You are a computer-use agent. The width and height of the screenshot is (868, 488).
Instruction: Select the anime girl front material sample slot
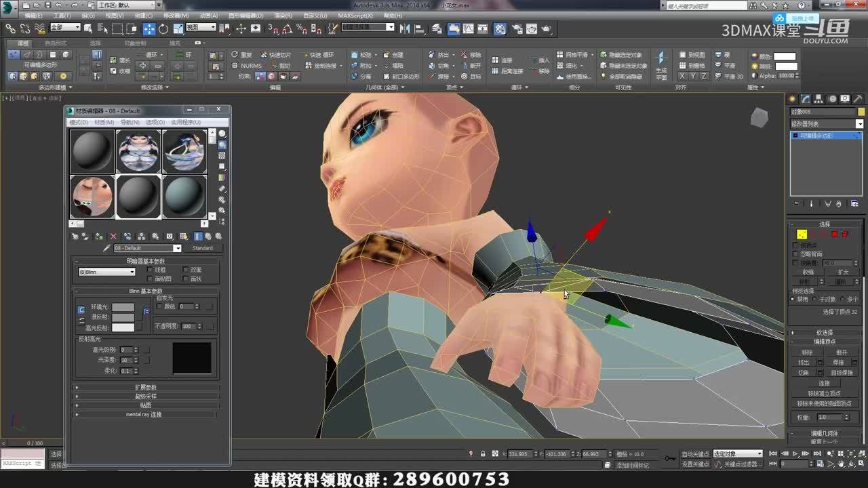click(138, 151)
